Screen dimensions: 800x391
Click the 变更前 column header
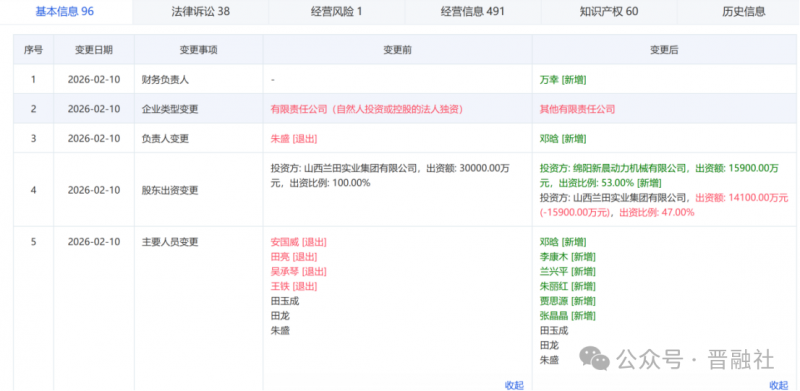point(397,50)
